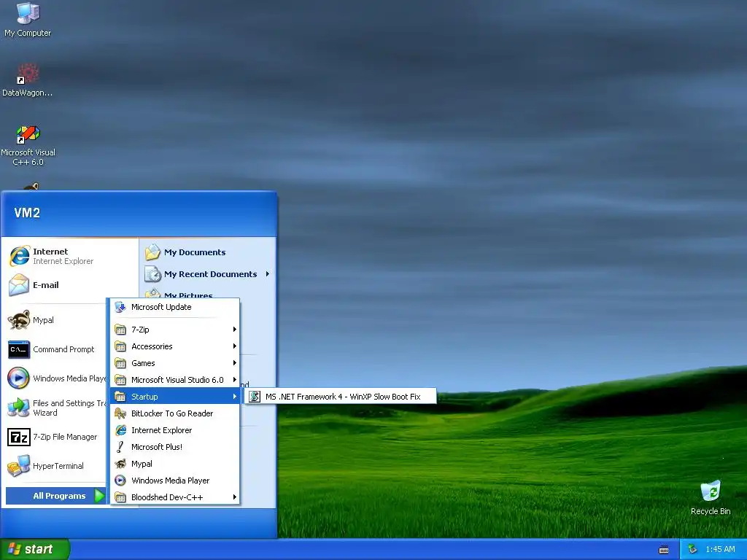Viewport: 747px width, 560px height.
Task: Click the .NET Framework Slow Boot Fix script icon
Action: pyautogui.click(x=255, y=397)
